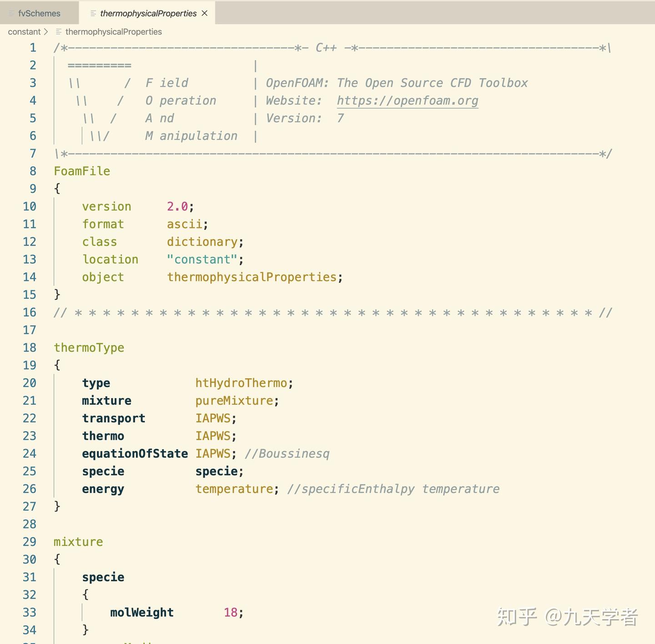Click the fvSchemes tab file icon
Viewport: 655px width, 644px height.
(12, 13)
